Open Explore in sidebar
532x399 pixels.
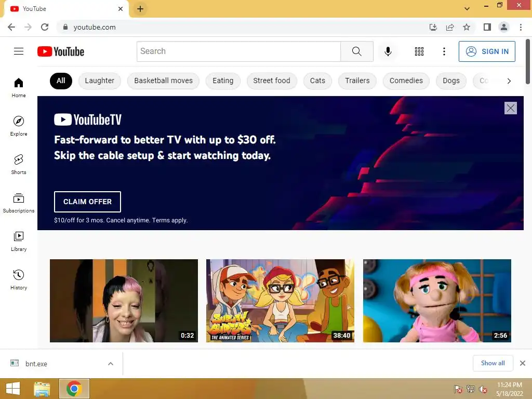[x=19, y=126]
